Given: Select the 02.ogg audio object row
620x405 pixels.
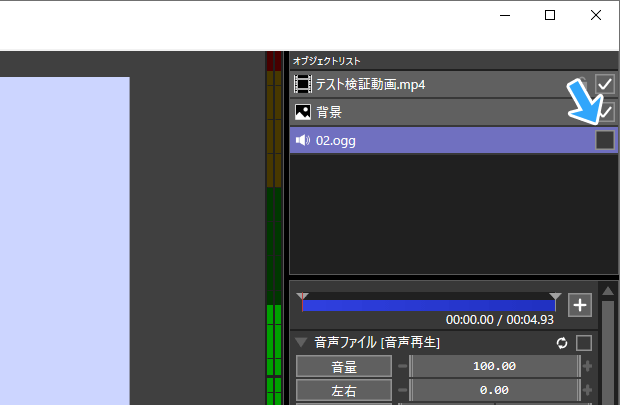Looking at the screenshot, I should coord(454,140).
